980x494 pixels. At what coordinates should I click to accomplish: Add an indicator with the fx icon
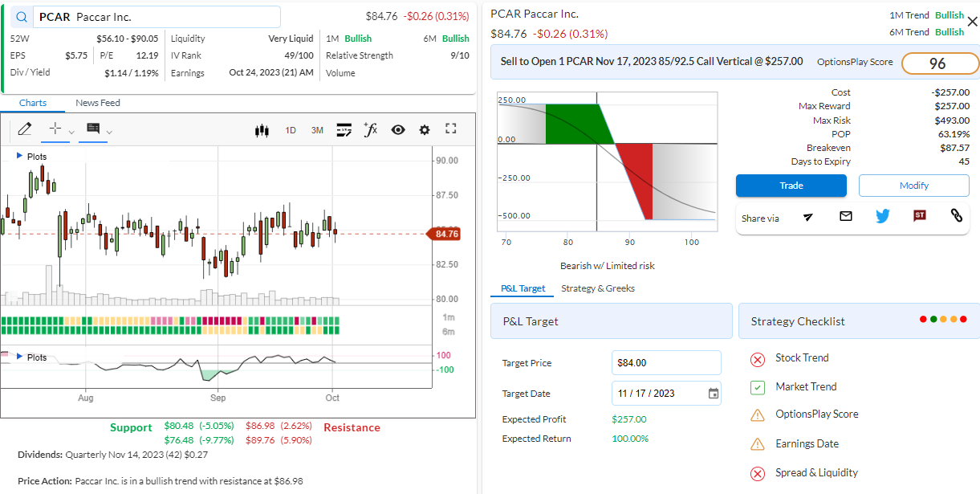[x=370, y=129]
